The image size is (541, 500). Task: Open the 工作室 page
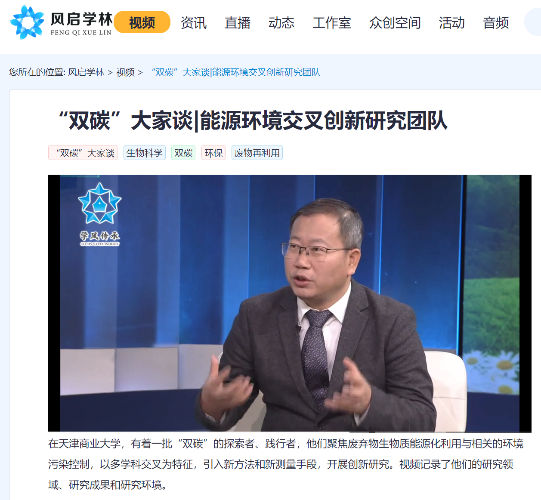point(332,23)
